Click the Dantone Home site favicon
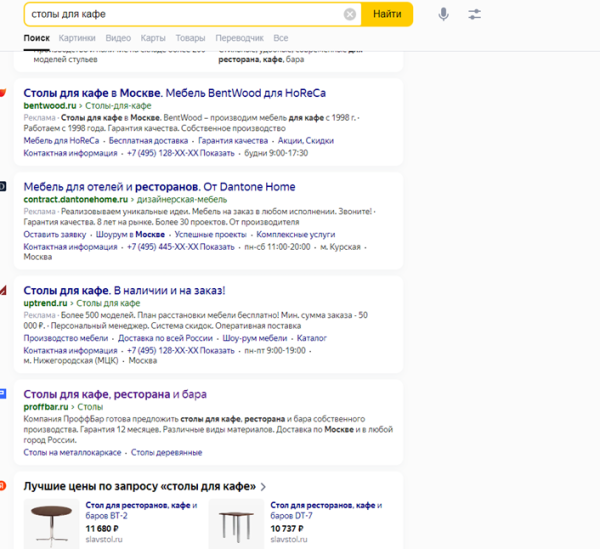The height and width of the screenshot is (549, 600). click(3, 187)
